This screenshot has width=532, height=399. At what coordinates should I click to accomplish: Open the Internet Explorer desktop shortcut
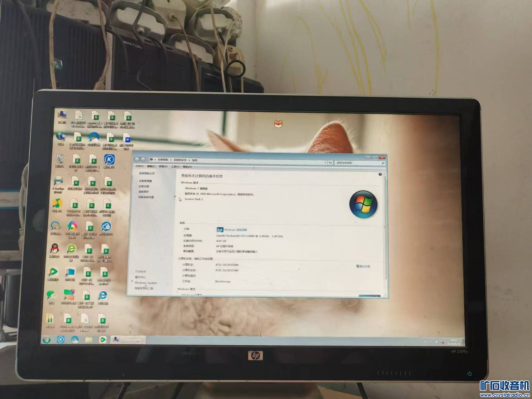click(x=102, y=297)
